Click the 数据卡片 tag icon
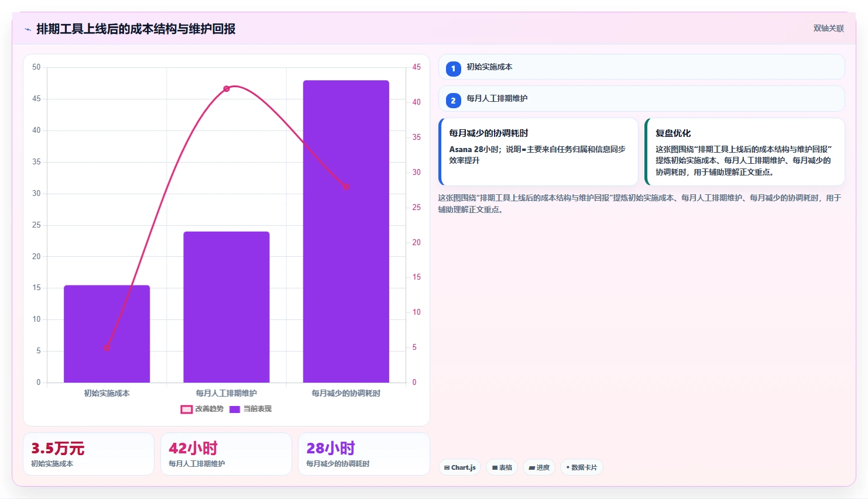 pos(568,467)
